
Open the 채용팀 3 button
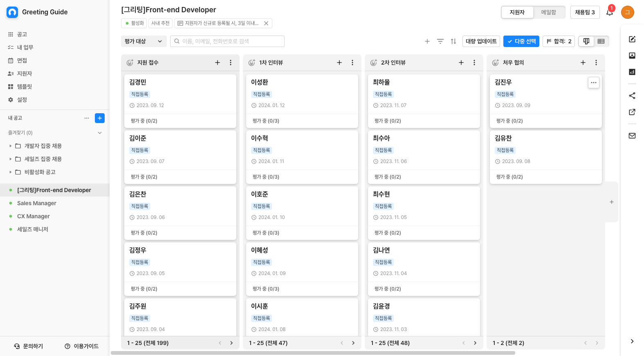(585, 12)
